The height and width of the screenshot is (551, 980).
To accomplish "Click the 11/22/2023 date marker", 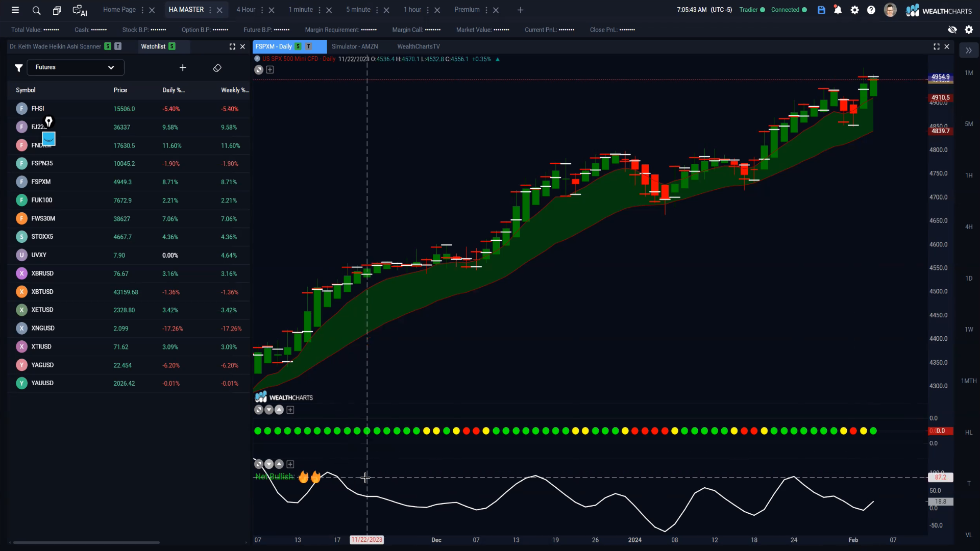I will [x=366, y=540].
